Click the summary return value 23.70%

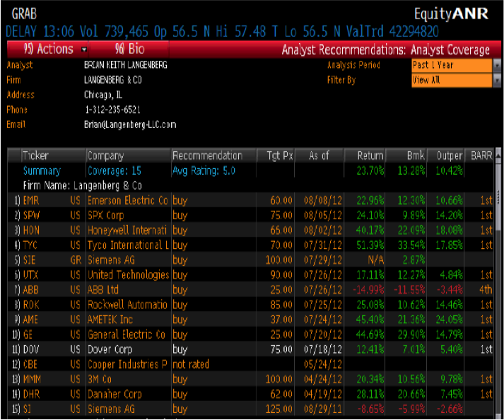pos(370,171)
